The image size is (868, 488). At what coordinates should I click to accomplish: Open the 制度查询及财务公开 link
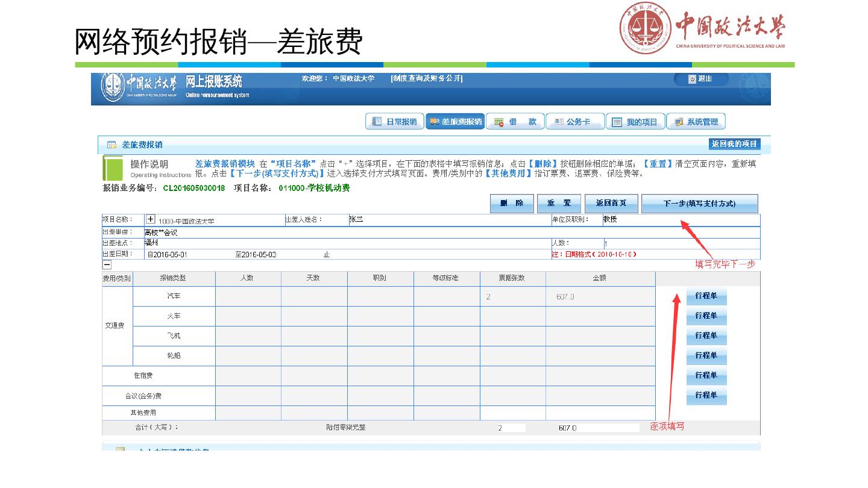coord(426,78)
